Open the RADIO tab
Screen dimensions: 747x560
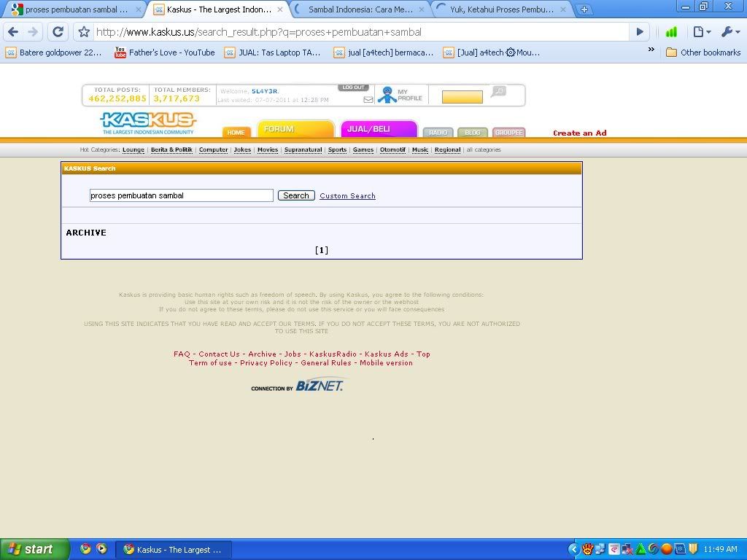438,133
